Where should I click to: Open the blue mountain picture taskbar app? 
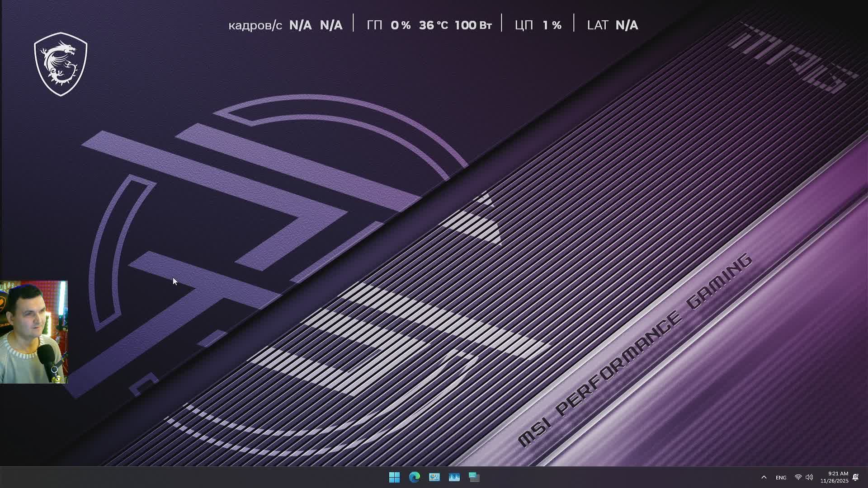coord(454,477)
